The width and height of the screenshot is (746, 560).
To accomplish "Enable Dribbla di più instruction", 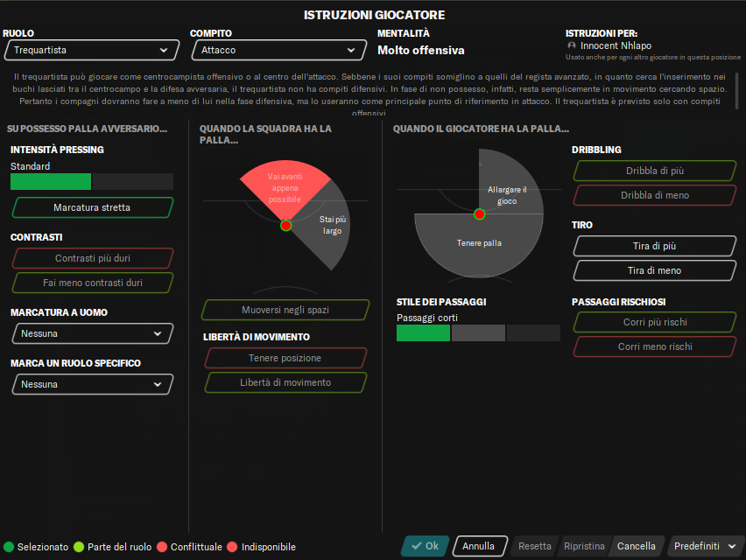I will pyautogui.click(x=655, y=171).
